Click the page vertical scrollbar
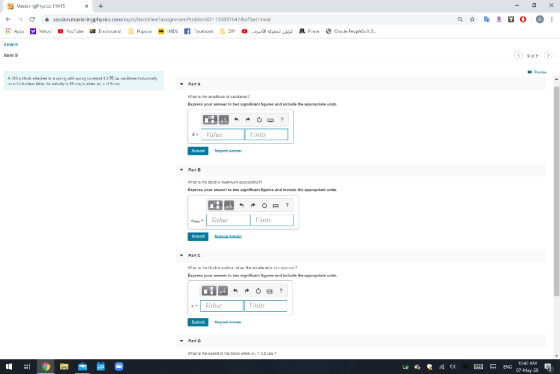The height and width of the screenshot is (374, 560). [556, 191]
